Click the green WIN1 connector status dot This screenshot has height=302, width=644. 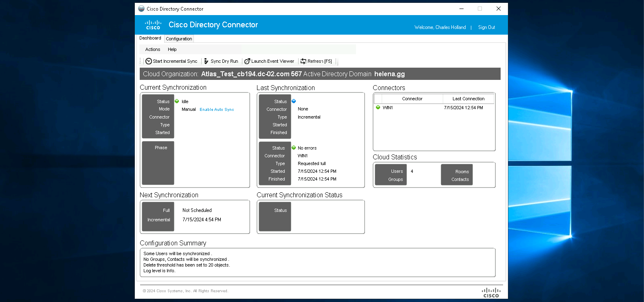pos(378,108)
